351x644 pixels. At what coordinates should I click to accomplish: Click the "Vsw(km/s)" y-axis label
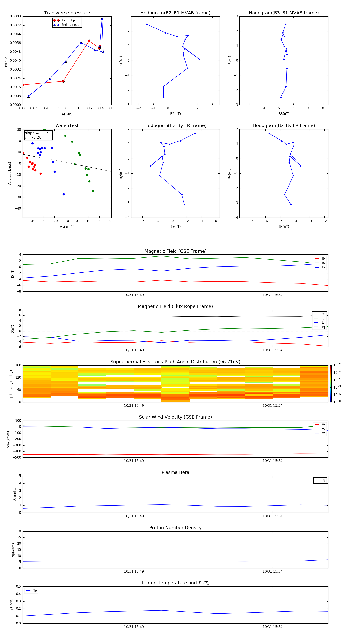(8, 439)
